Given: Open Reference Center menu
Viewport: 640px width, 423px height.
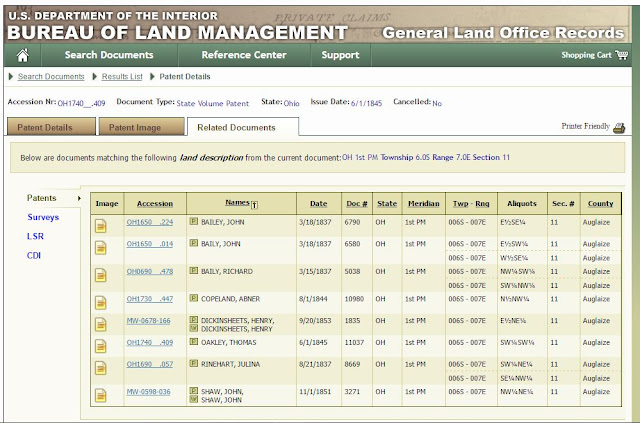Looking at the screenshot, I should tap(244, 55).
